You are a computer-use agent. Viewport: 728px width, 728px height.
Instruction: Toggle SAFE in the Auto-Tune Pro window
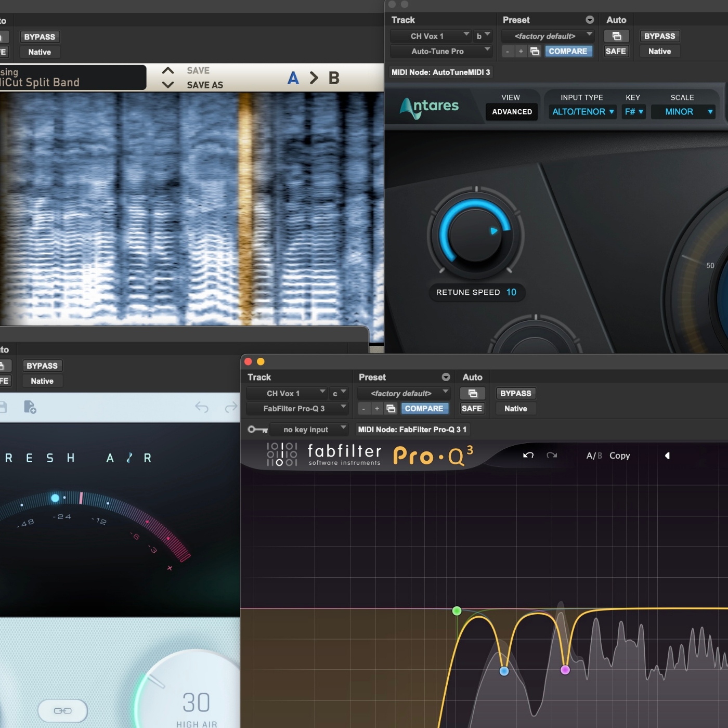point(616,51)
